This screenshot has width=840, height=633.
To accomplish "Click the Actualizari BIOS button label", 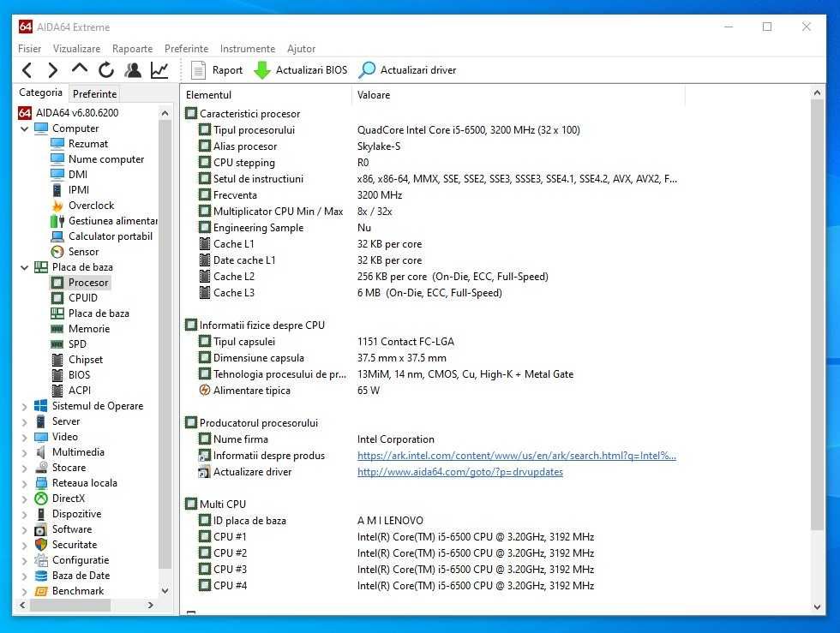I will (311, 70).
